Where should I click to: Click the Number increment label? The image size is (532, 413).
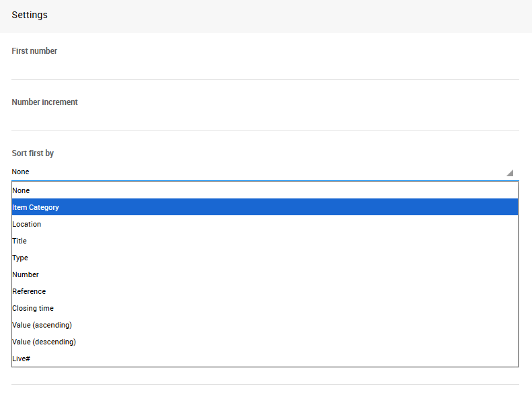coord(44,102)
